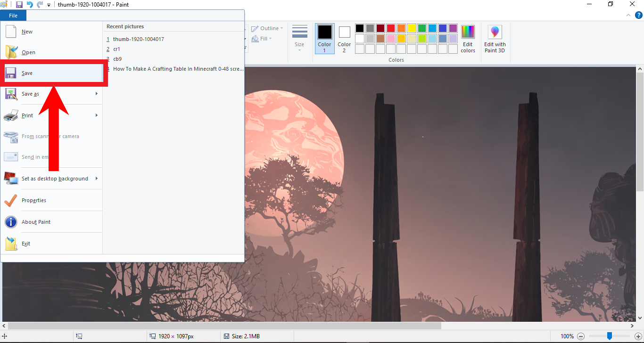Expand the Save as submenu arrow
Image resolution: width=644 pixels, height=343 pixels.
(97, 94)
